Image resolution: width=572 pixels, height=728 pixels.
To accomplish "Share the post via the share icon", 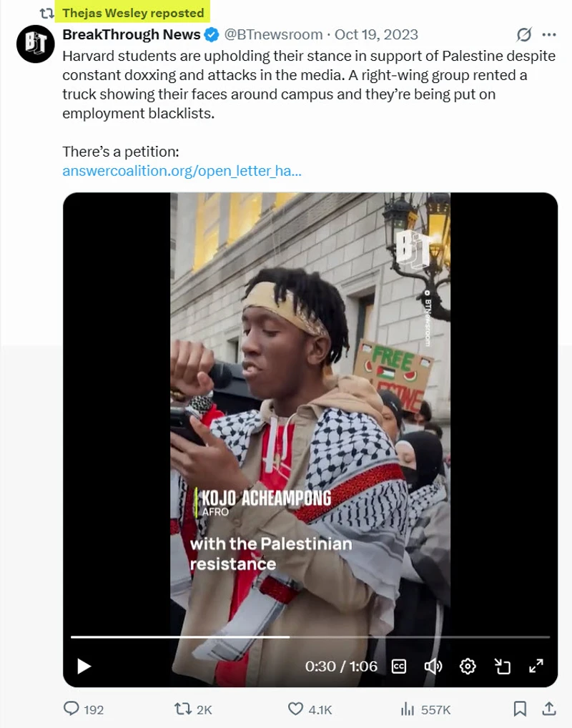I will [549, 709].
